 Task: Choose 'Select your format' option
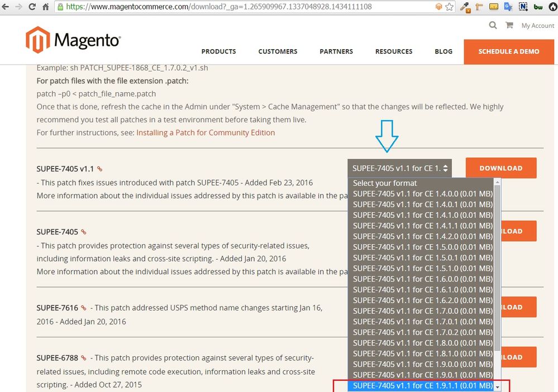[x=421, y=183]
